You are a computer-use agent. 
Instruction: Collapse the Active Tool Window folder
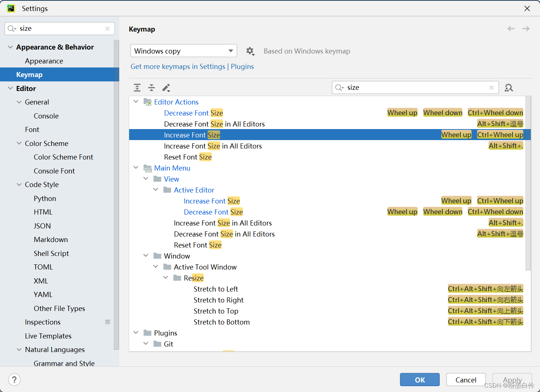(156, 267)
